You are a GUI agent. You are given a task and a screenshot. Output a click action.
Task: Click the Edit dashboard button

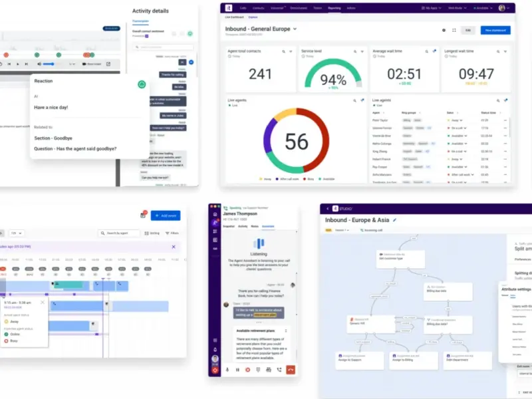pos(468,30)
